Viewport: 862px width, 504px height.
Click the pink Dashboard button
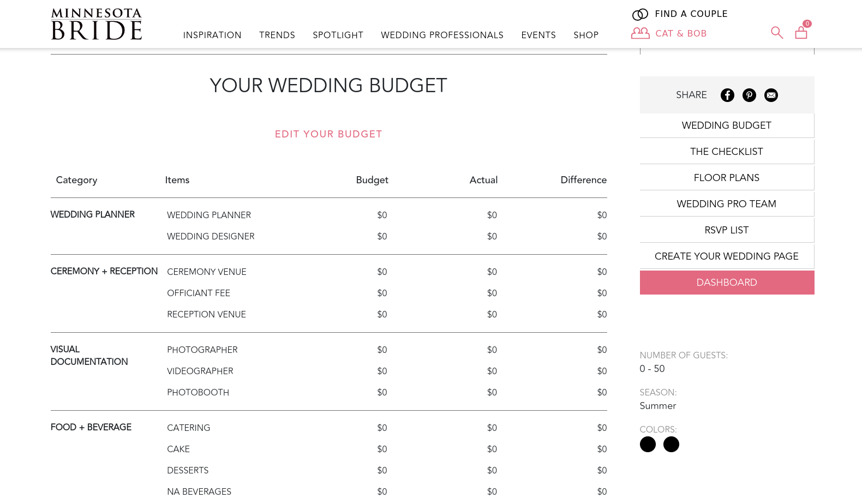coord(727,283)
